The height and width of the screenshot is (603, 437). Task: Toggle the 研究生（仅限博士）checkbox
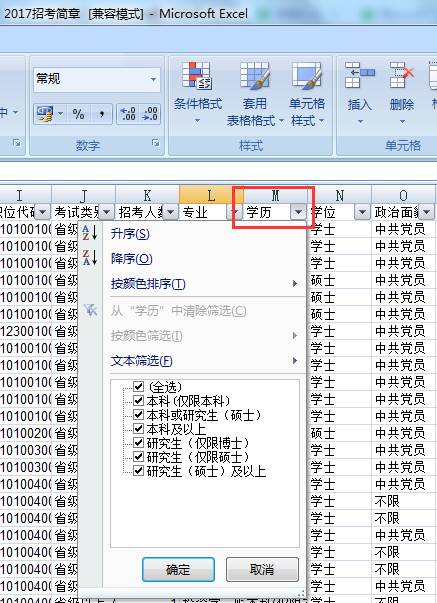pos(138,443)
